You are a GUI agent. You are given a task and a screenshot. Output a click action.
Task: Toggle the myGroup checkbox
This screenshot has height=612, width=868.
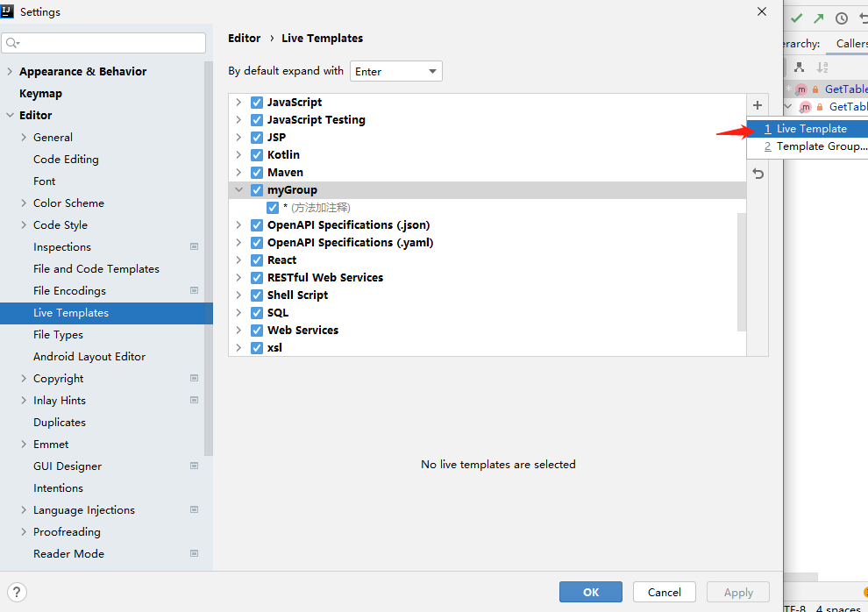coord(256,189)
